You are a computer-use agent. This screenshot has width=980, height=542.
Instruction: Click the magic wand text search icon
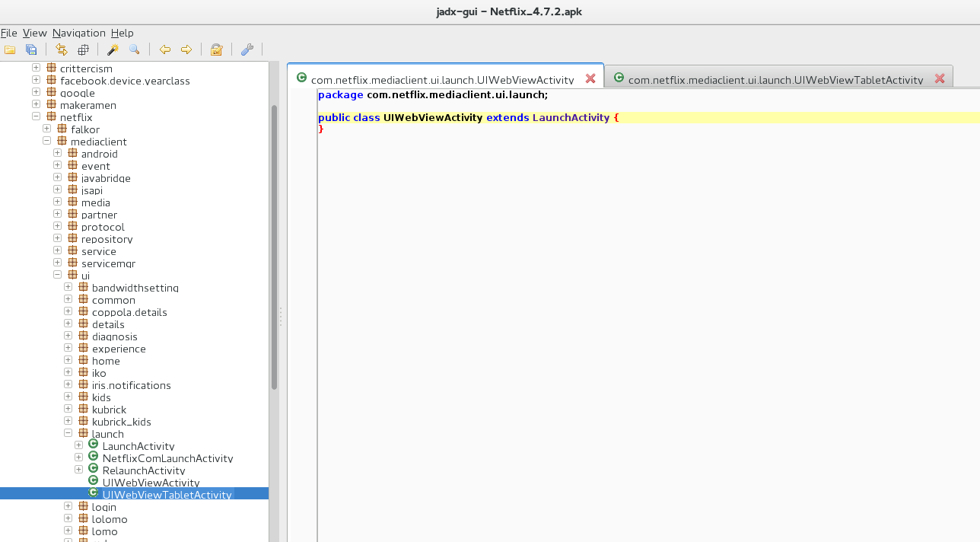[113, 50]
